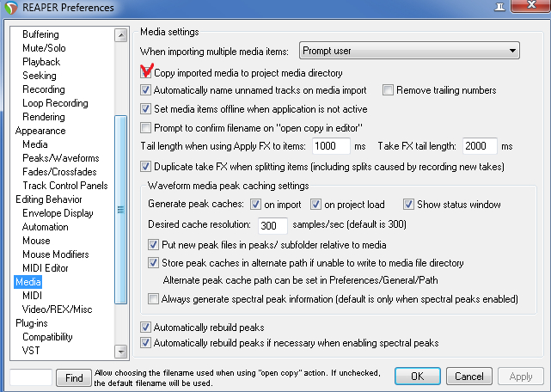
Task: Click the pin icon in the title bar
Action: coord(499,7)
